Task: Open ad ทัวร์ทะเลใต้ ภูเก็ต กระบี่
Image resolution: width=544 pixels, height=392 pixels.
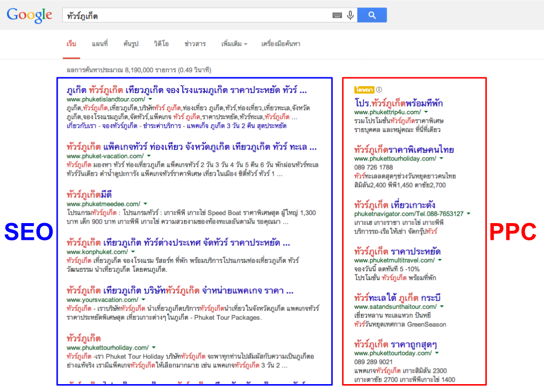Action: [397, 298]
